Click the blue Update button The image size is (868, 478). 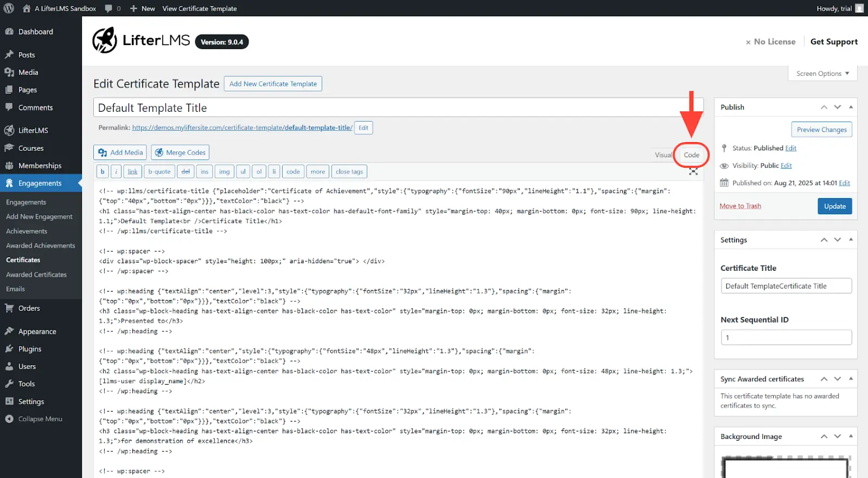tap(835, 206)
